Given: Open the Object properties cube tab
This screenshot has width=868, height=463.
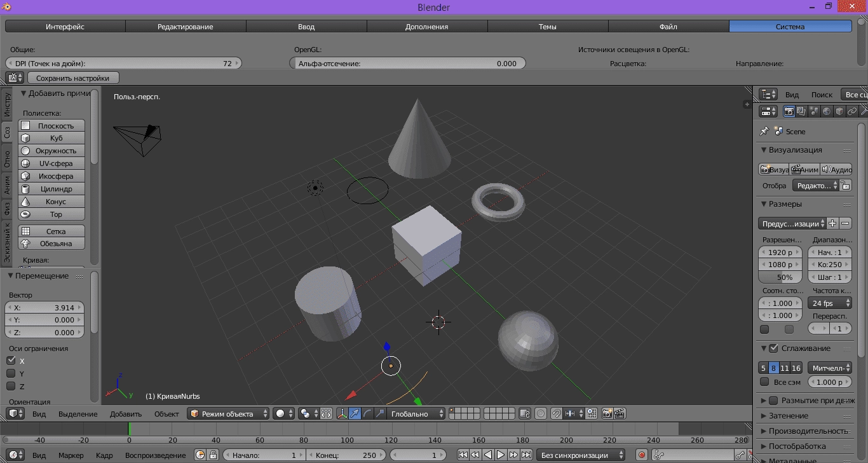Looking at the screenshot, I should (x=839, y=111).
